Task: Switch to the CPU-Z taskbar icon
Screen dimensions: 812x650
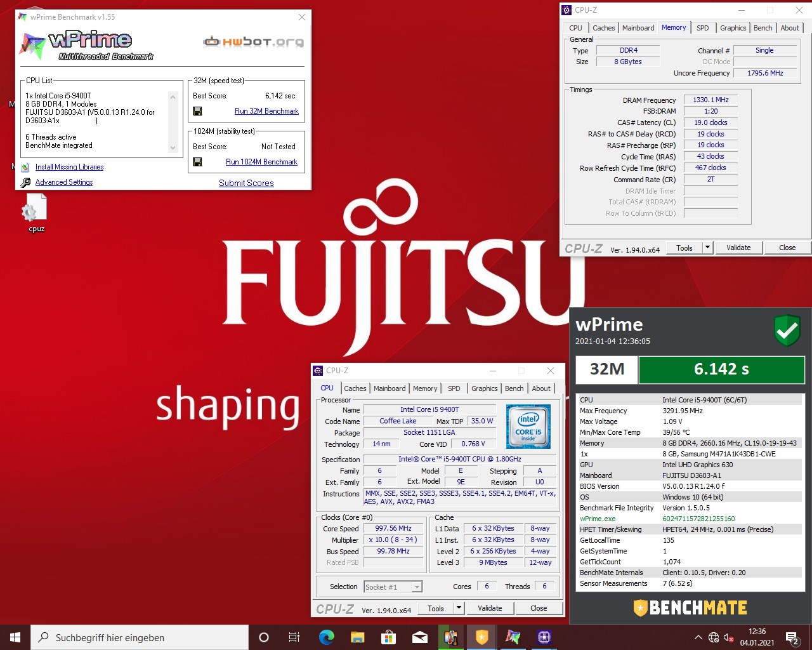Action: pyautogui.click(x=544, y=637)
